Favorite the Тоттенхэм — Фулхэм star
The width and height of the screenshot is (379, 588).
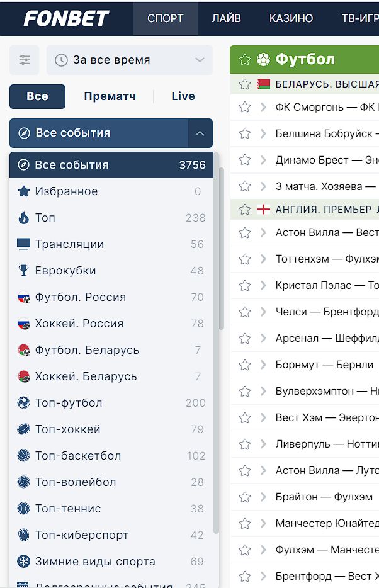click(x=245, y=259)
